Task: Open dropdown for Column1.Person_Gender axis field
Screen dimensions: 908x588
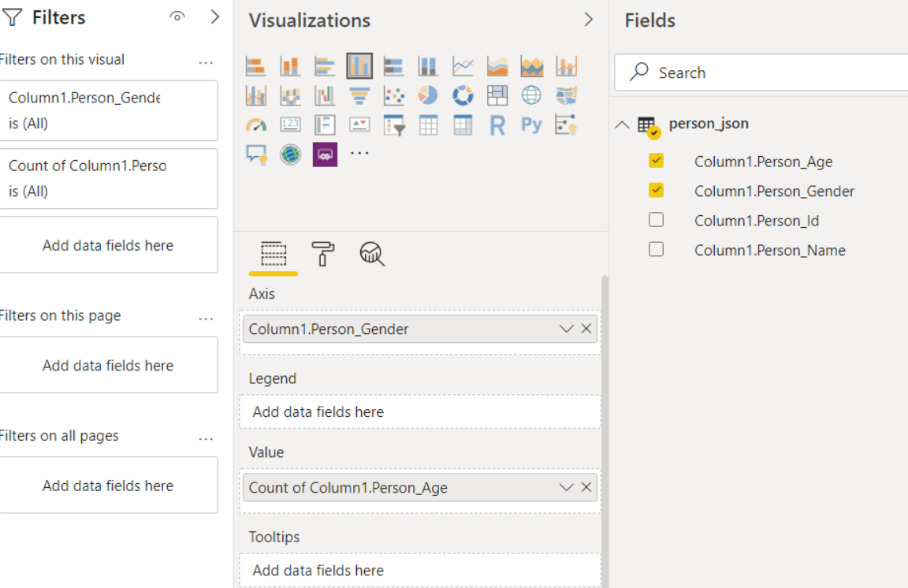Action: pos(567,329)
